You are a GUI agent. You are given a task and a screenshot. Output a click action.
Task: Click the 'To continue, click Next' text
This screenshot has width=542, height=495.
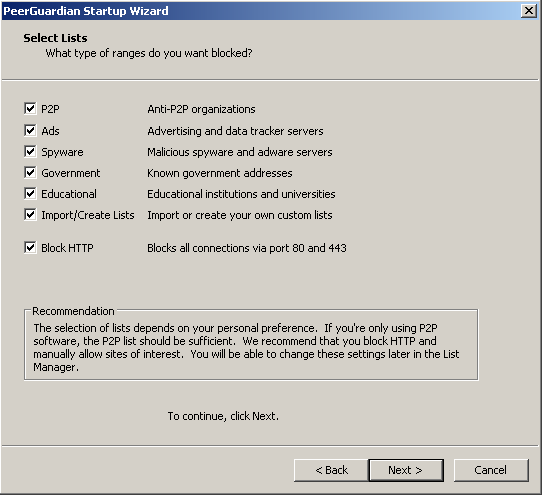(x=223, y=416)
